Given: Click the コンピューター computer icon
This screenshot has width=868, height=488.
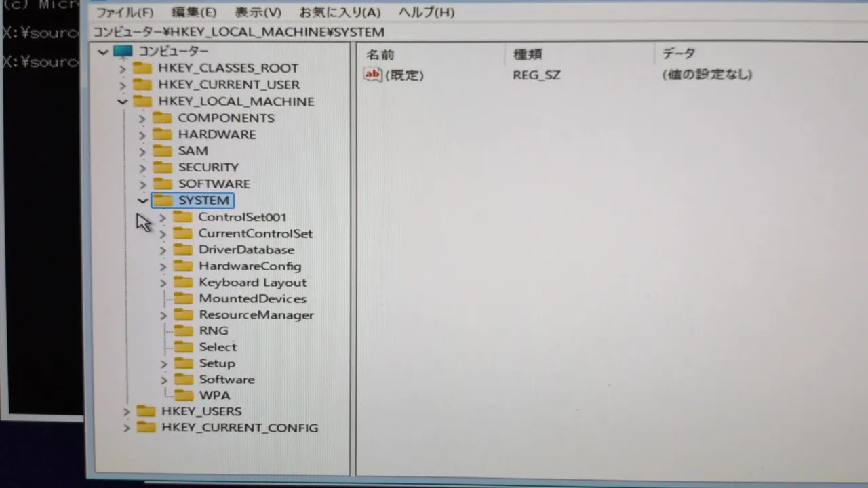Looking at the screenshot, I should [x=123, y=51].
